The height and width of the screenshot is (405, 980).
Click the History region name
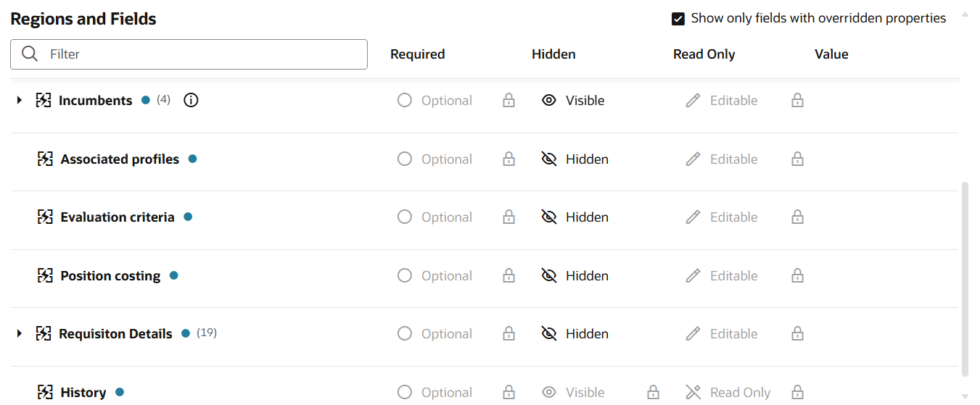click(83, 393)
